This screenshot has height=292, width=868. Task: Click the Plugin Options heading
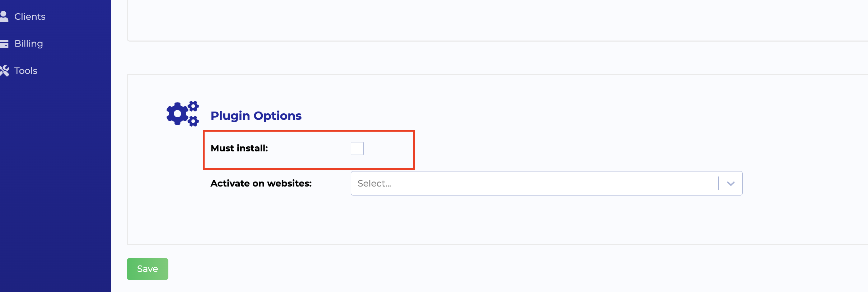pos(256,116)
